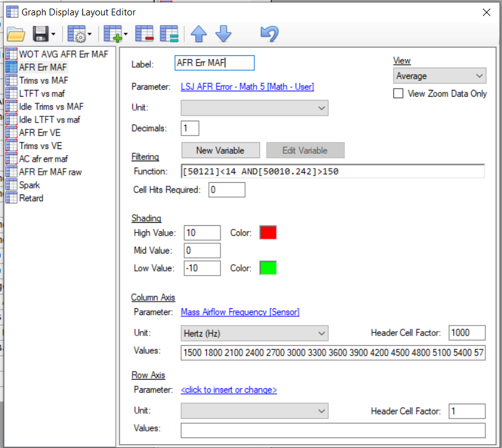Open the save icon's dropdown arrow
This screenshot has width=502, height=448.
click(54, 34)
